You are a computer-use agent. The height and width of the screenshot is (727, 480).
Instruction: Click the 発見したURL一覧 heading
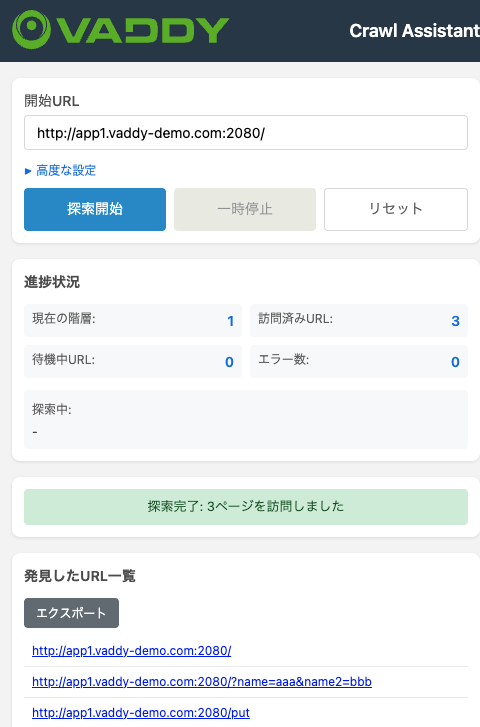click(x=79, y=576)
